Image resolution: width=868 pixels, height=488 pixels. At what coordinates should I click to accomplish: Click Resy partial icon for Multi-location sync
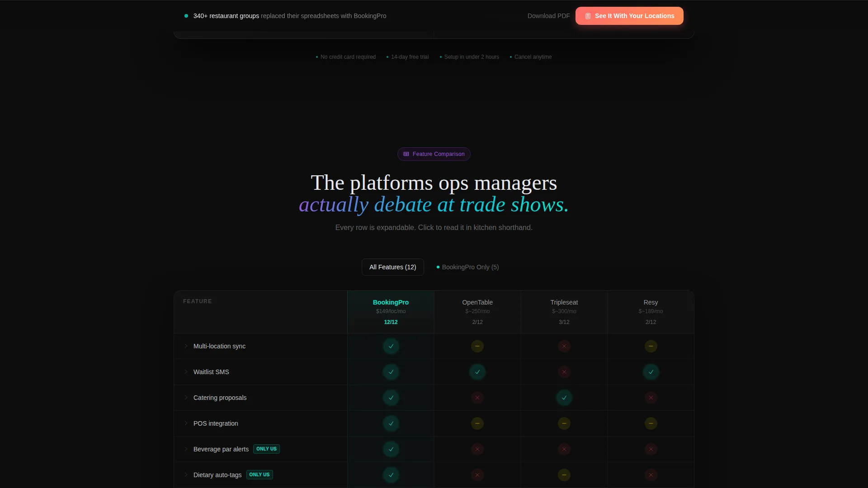[x=651, y=346]
